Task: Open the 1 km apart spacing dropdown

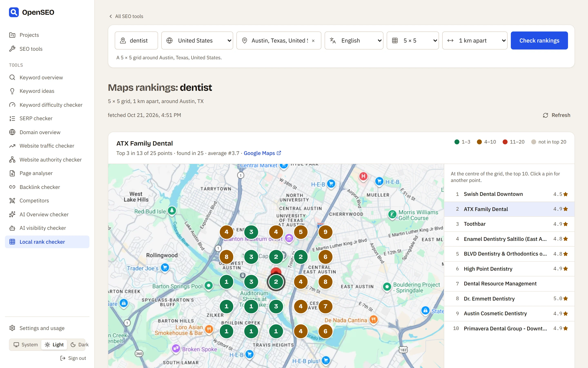Action: (x=474, y=40)
